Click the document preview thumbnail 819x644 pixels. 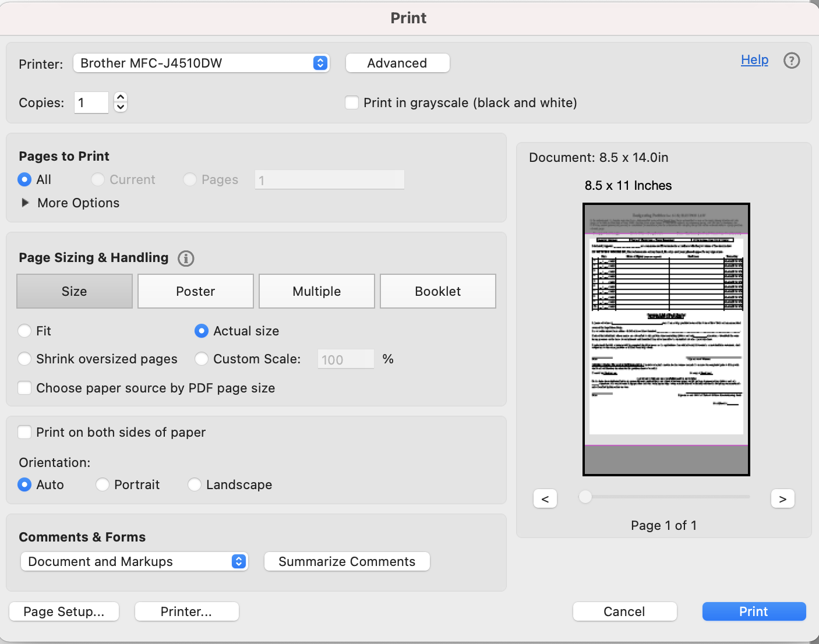666,339
